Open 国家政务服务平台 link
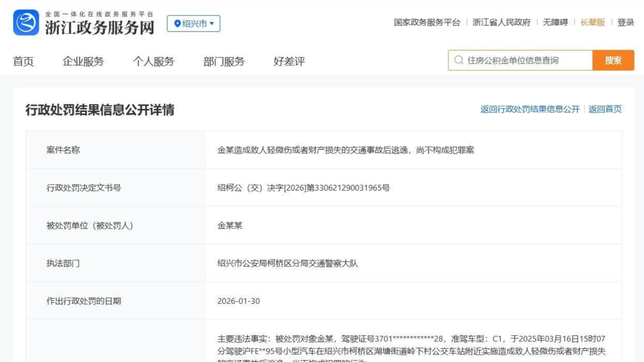 pos(427,22)
